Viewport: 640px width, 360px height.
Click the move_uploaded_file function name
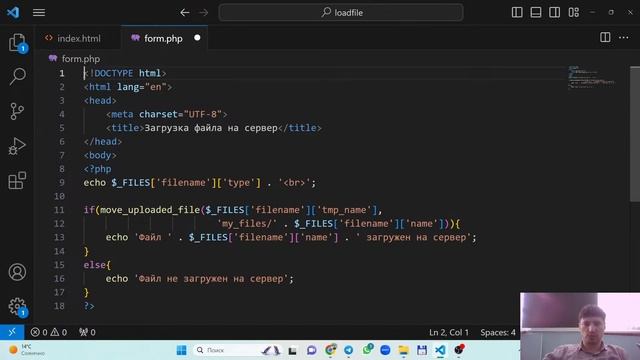coord(150,210)
